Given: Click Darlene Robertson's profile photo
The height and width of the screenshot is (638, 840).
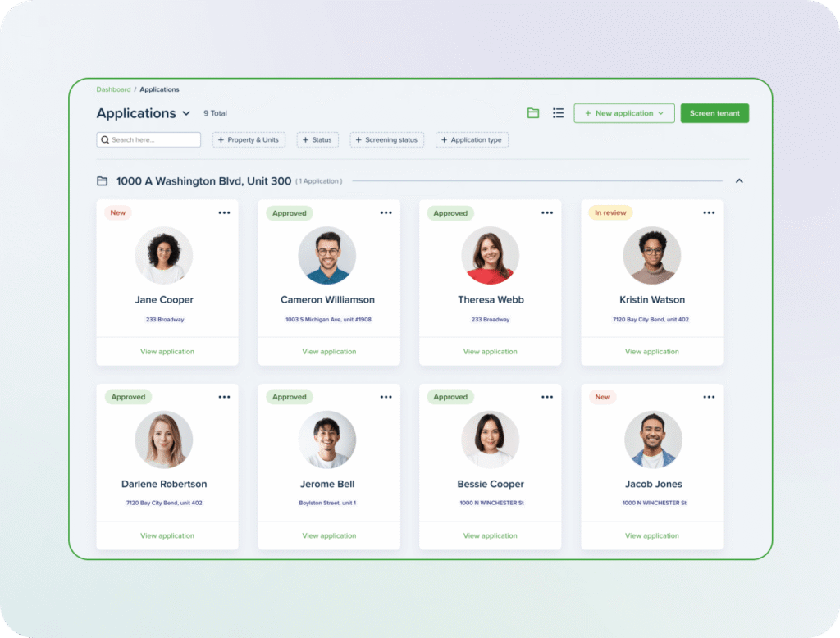Looking at the screenshot, I should tap(164, 440).
